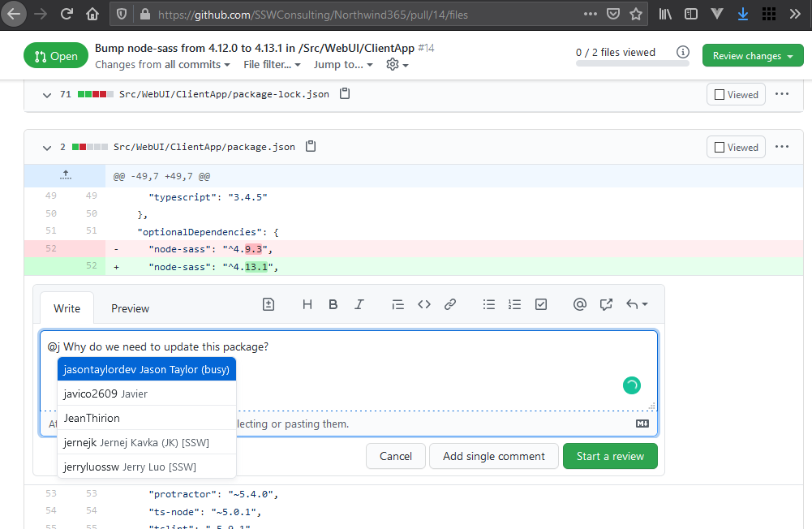This screenshot has height=529, width=812.
Task: Insert a task list with the checkbox icon
Action: pos(541,304)
